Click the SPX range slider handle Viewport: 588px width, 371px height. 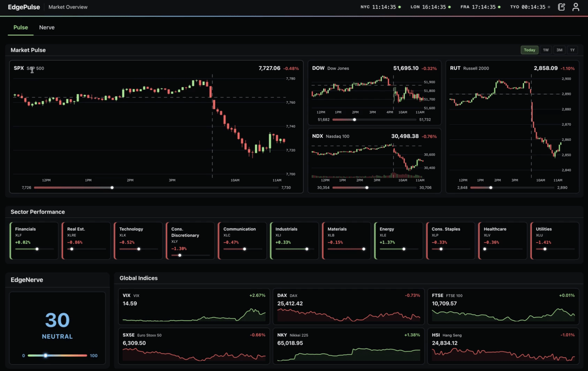click(112, 187)
